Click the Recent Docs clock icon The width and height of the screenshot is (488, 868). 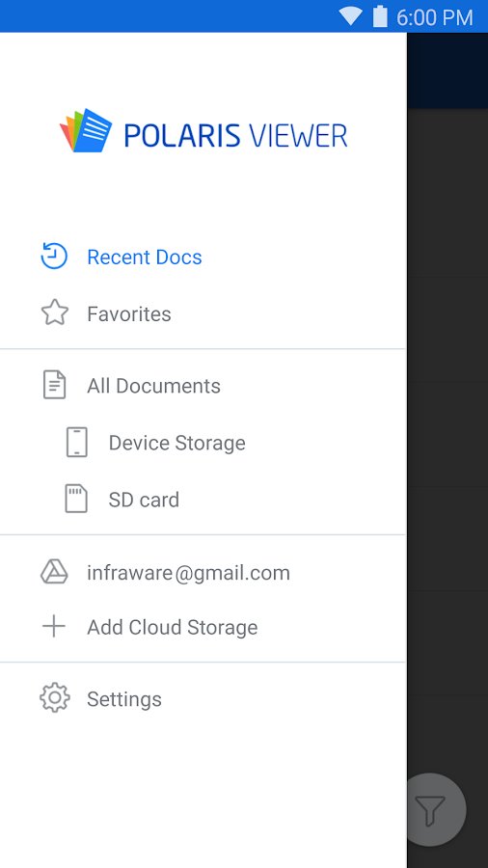(54, 257)
